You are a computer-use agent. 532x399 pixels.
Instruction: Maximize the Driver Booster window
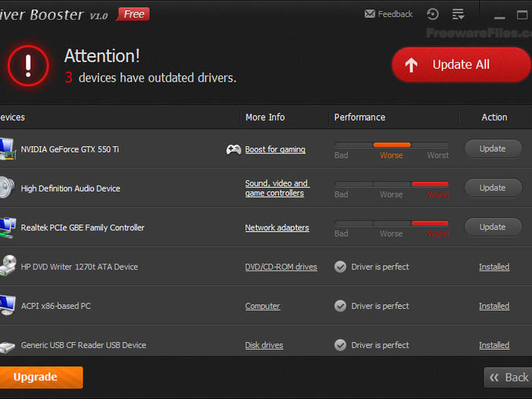tap(522, 15)
